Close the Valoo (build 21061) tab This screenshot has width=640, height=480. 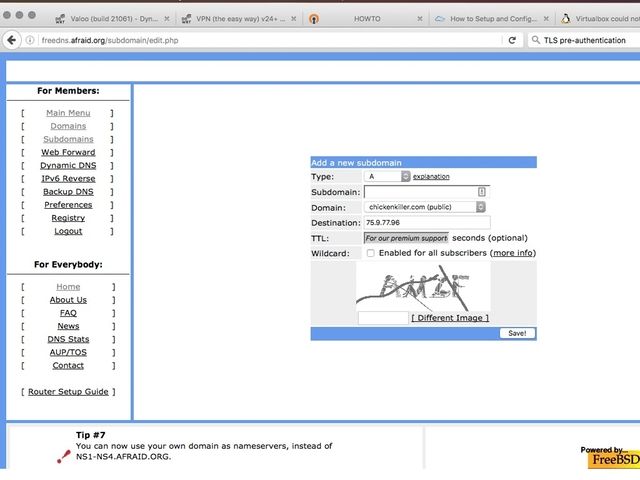[x=167, y=19]
